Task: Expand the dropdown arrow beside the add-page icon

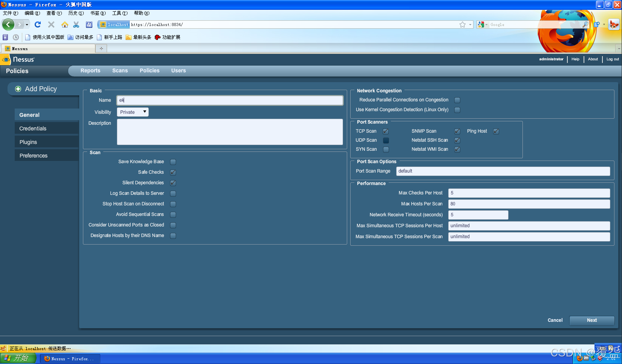Action: pos(604,24)
